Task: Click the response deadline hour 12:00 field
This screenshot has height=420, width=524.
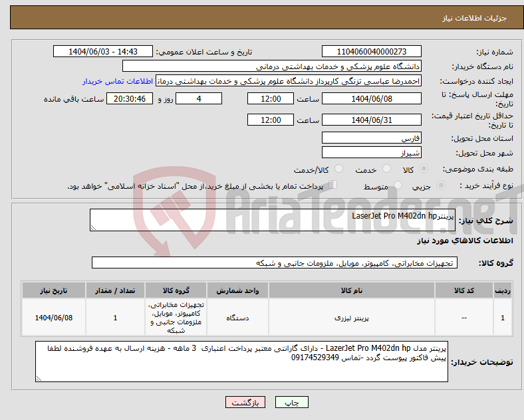Action: 271,99
